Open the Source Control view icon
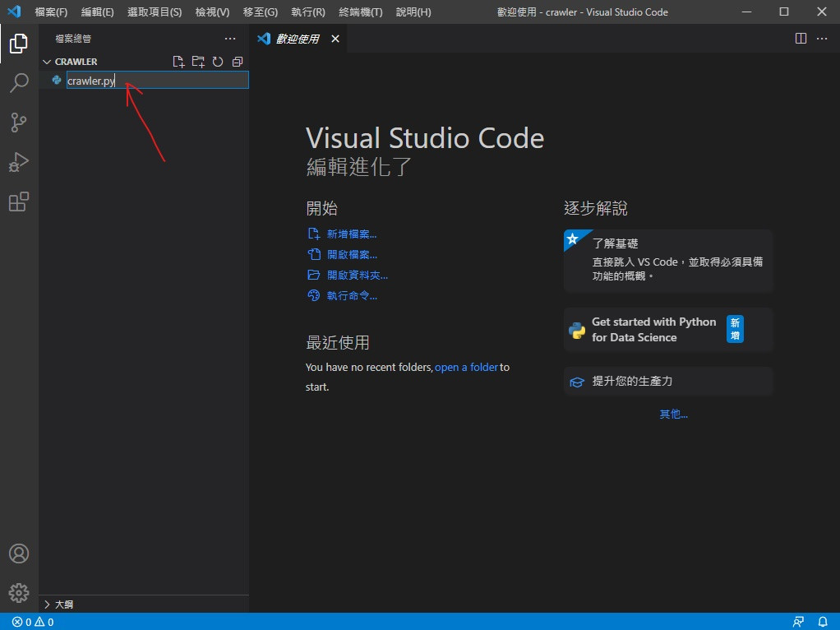 pyautogui.click(x=19, y=123)
